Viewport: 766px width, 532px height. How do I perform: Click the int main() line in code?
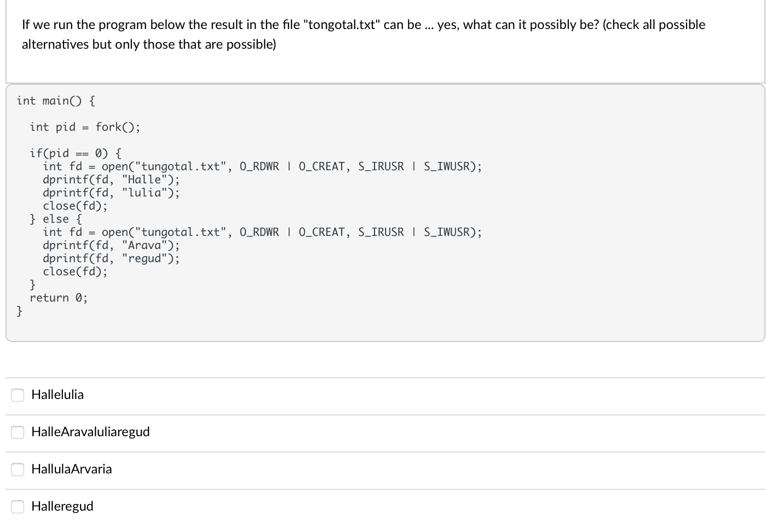coord(55,101)
